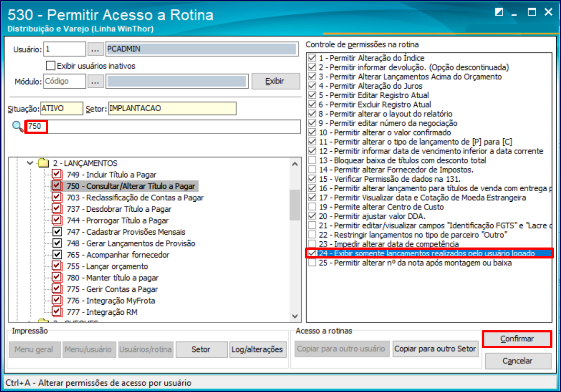The image size is (561, 392).
Task: Select tree row 775 - Gerir Contas a Pagar
Action: click(x=112, y=289)
